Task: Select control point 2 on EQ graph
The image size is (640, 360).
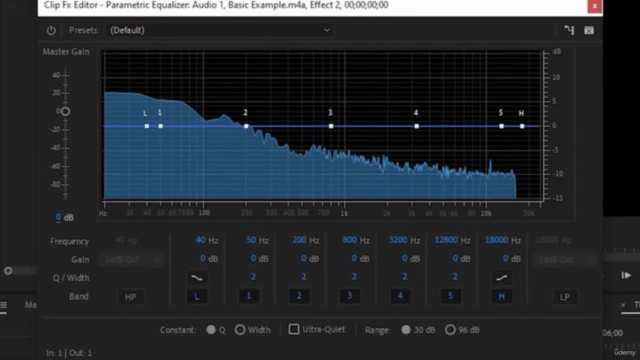Action: [x=246, y=126]
